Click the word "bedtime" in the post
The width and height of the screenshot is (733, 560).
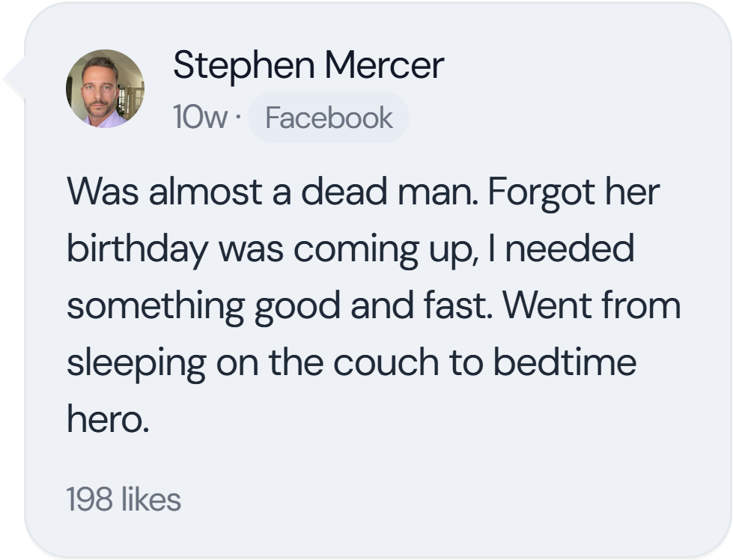point(565,363)
